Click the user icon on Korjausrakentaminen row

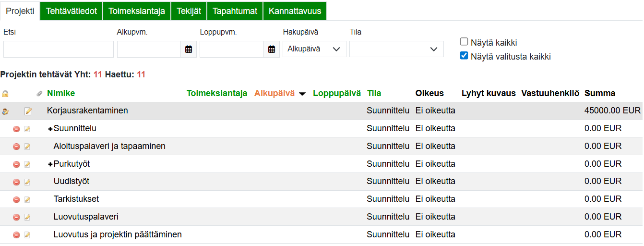[5, 111]
